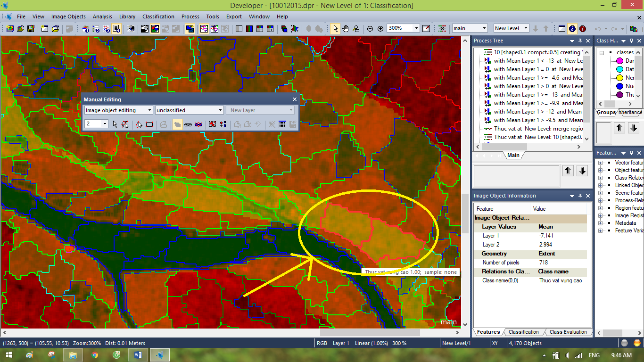Open the Export menu
Screen dimensions: 644x362
tap(234, 16)
